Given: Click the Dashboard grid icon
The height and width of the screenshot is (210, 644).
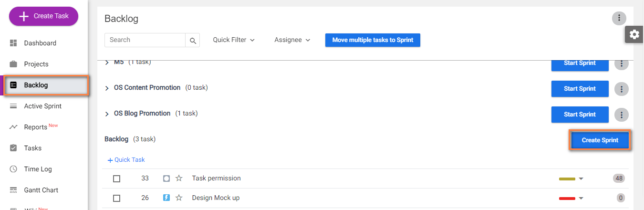Looking at the screenshot, I should pyautogui.click(x=13, y=43).
